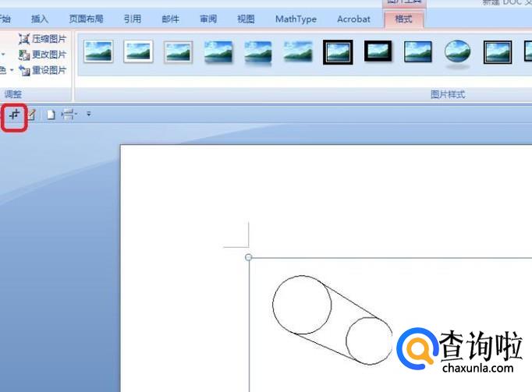Viewport: 532px width, 392px height.
Task: Select the 格式 picture tools tab
Action: (404, 19)
